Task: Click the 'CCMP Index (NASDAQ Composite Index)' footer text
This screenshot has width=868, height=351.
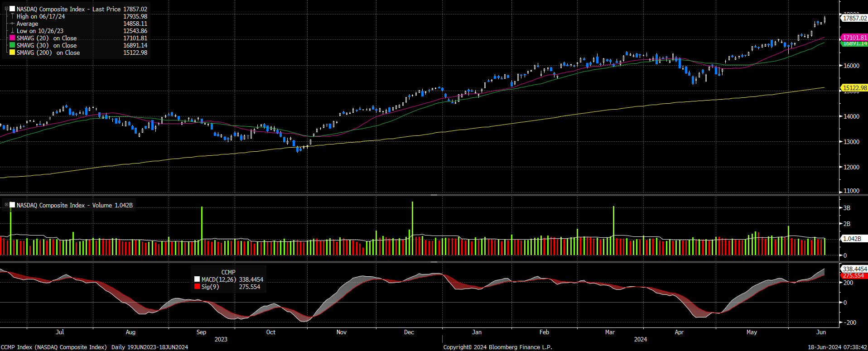Action: (x=54, y=347)
